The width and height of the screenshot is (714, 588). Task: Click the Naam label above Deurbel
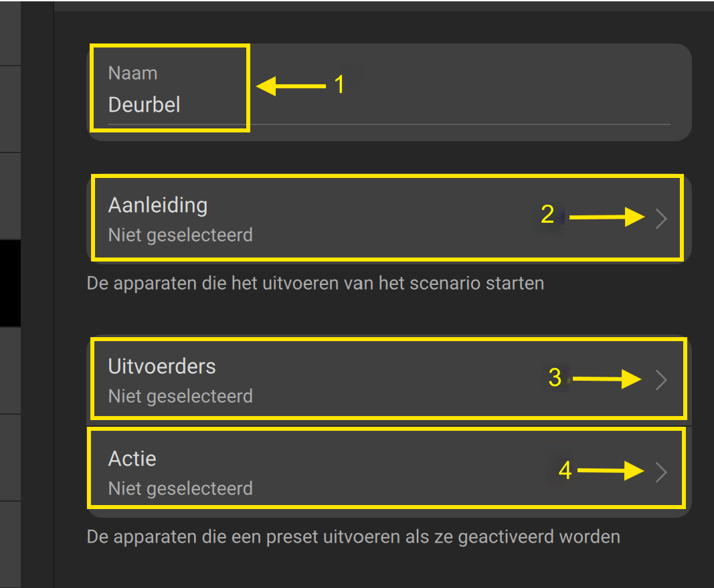pos(132,73)
